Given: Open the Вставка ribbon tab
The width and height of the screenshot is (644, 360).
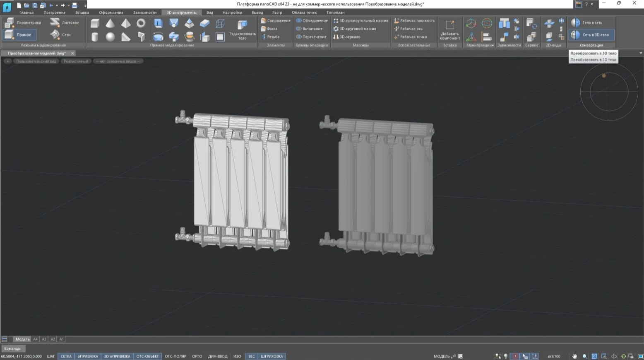Looking at the screenshot, I should pyautogui.click(x=82, y=12).
